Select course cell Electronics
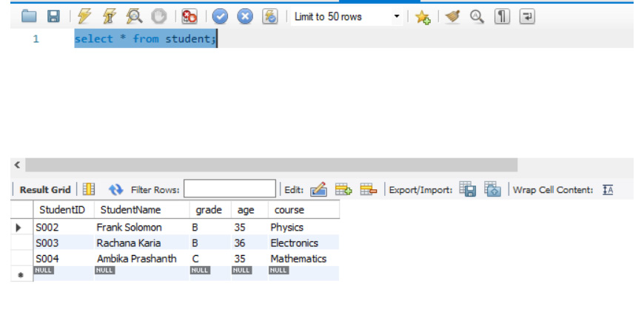 (303, 243)
